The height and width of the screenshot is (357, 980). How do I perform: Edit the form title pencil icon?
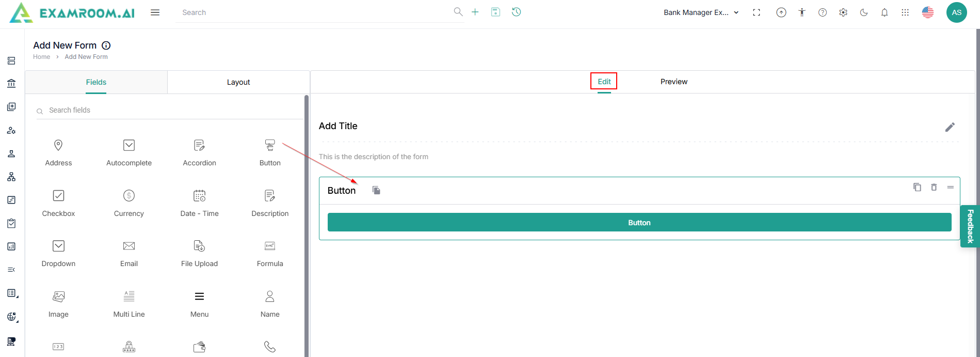click(950, 127)
